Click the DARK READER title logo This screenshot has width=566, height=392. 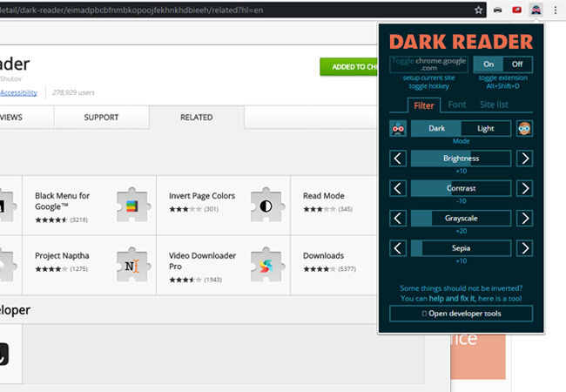click(461, 42)
